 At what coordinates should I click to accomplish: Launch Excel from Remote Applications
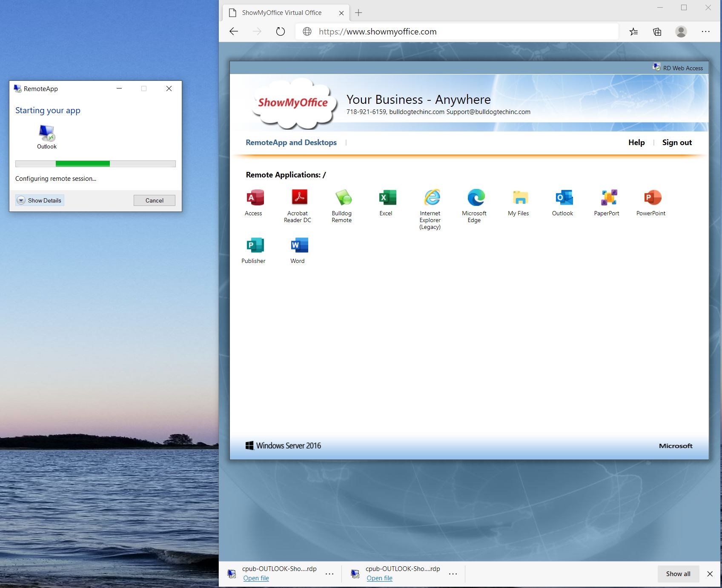click(x=387, y=203)
